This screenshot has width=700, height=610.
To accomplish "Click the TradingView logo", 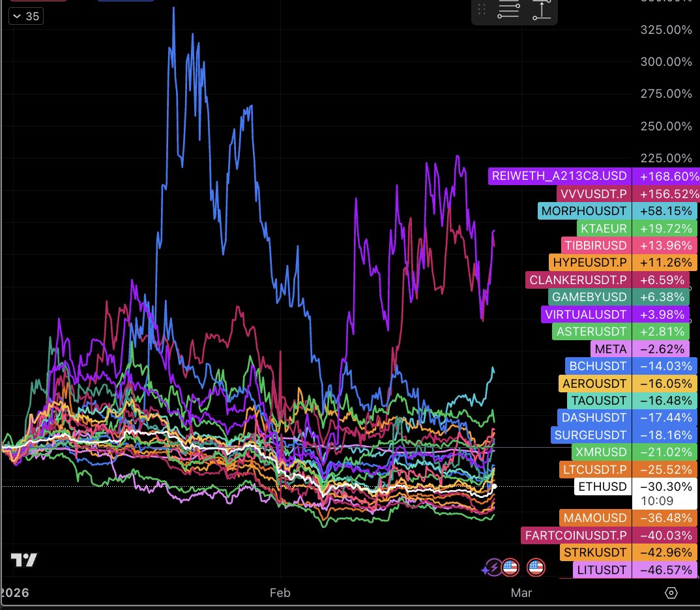I will click(x=23, y=560).
